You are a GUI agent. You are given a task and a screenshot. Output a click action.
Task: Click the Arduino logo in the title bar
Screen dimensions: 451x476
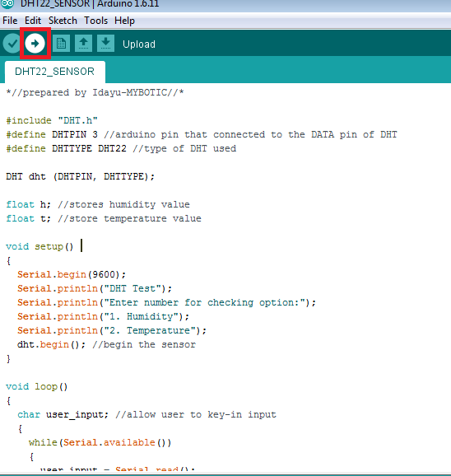pos(7,3)
